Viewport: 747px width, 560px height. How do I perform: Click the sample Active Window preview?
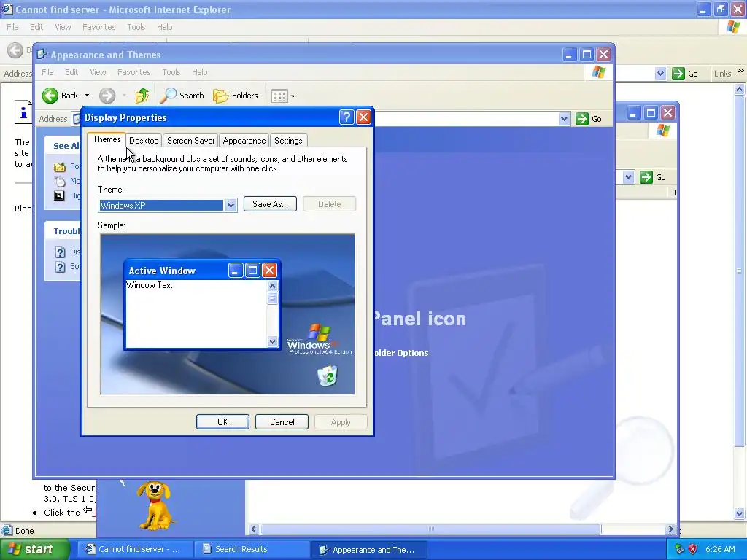[x=202, y=305]
